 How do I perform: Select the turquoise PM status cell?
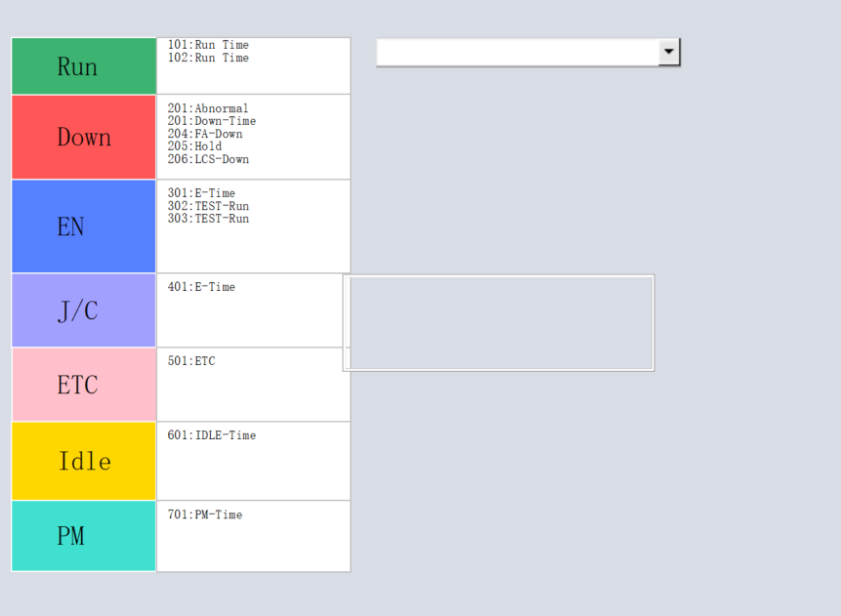click(83, 536)
